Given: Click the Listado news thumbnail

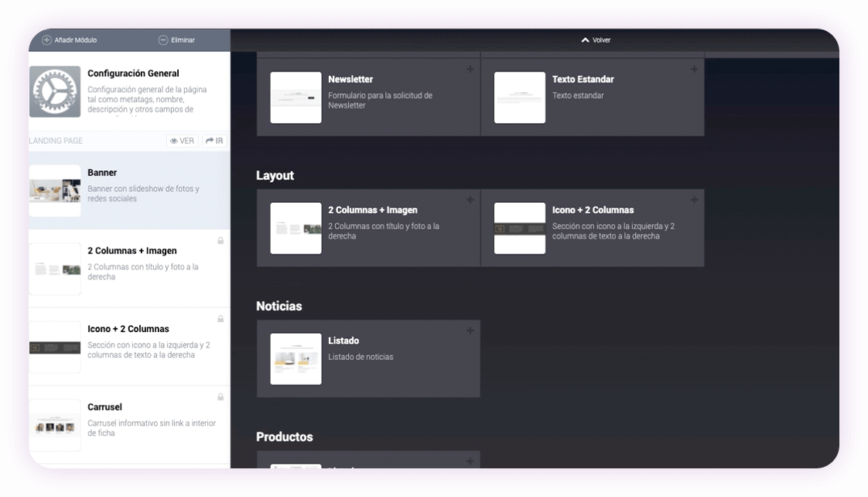Looking at the screenshot, I should [x=296, y=359].
